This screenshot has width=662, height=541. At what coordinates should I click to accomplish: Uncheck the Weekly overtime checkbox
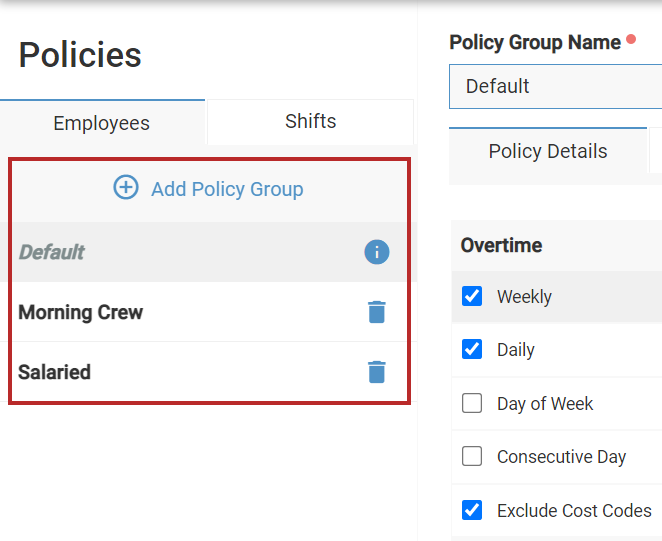472,296
